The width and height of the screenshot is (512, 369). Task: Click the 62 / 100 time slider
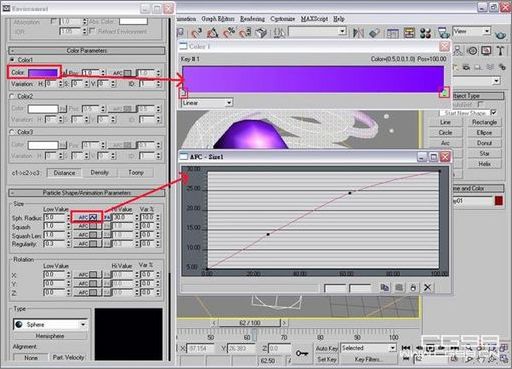click(250, 323)
